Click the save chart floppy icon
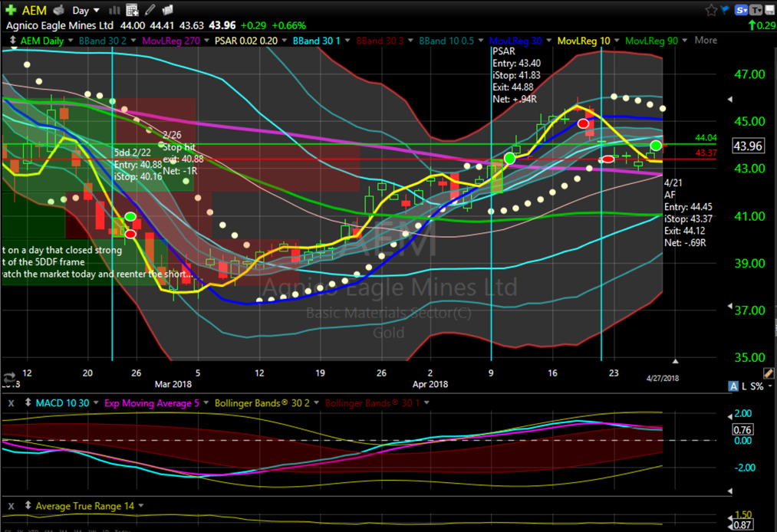777x532 pixels. tap(769, 10)
